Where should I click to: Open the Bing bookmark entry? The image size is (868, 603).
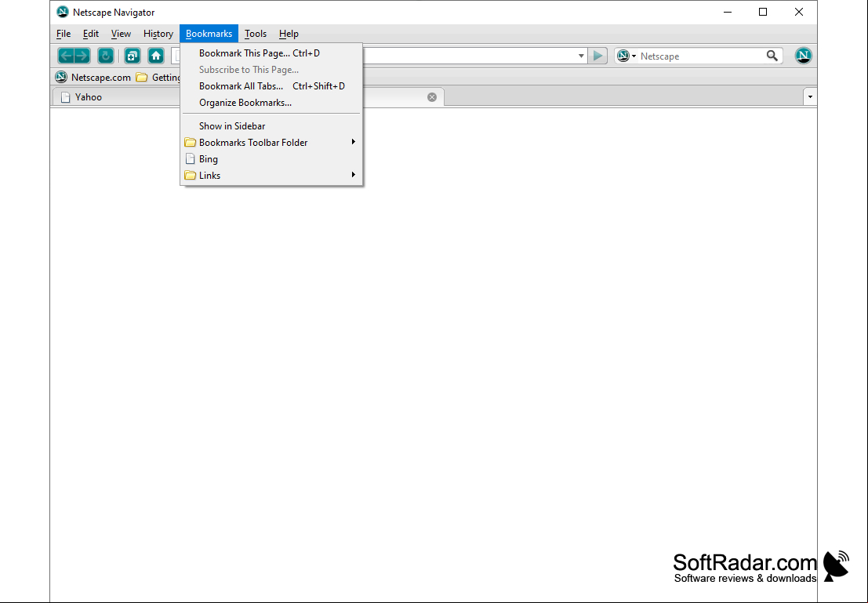click(271, 159)
